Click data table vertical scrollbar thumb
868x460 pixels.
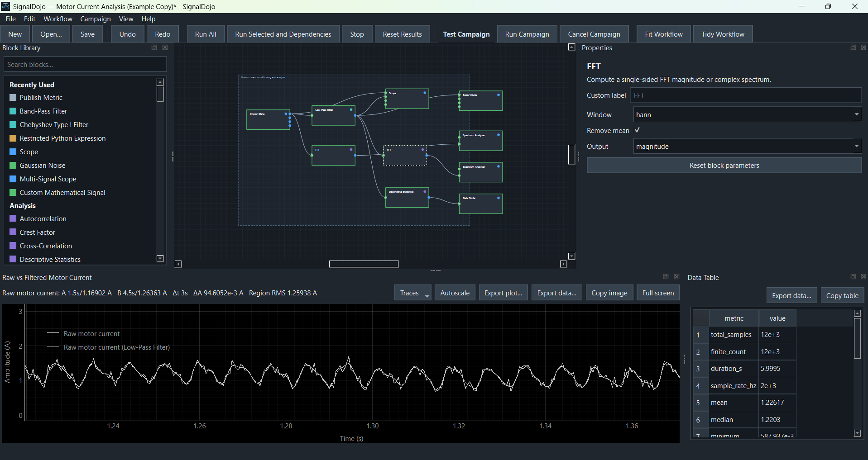(857, 338)
